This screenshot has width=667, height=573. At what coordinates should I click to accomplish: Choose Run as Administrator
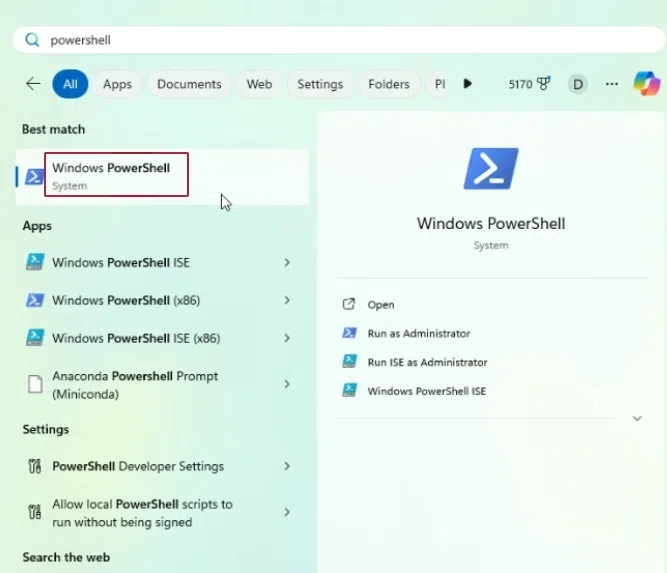coord(419,333)
